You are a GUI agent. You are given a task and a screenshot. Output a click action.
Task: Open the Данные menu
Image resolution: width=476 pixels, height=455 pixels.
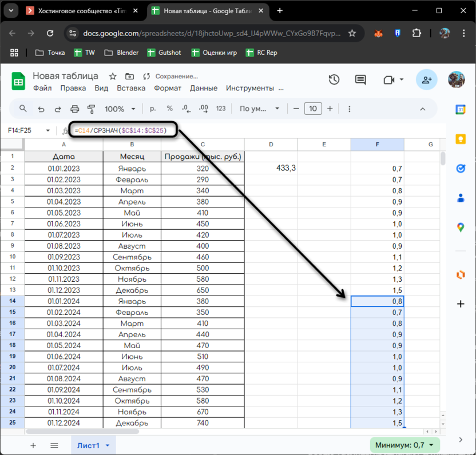(x=204, y=88)
